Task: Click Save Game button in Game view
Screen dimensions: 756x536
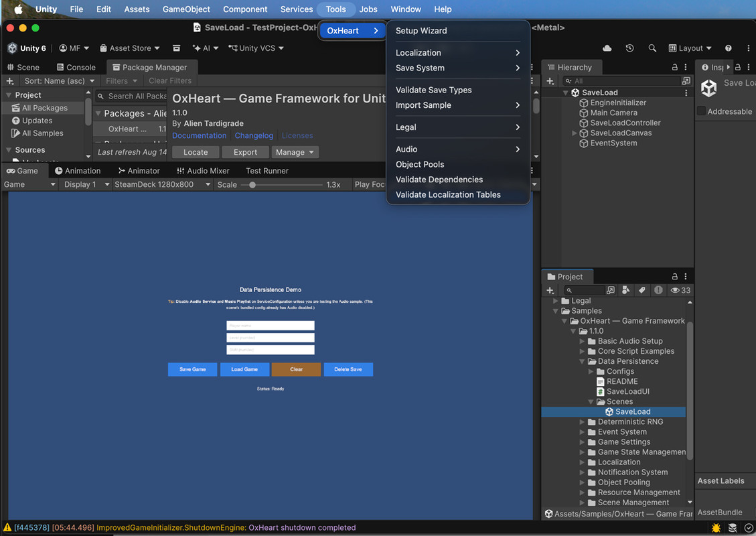Action: coord(192,370)
